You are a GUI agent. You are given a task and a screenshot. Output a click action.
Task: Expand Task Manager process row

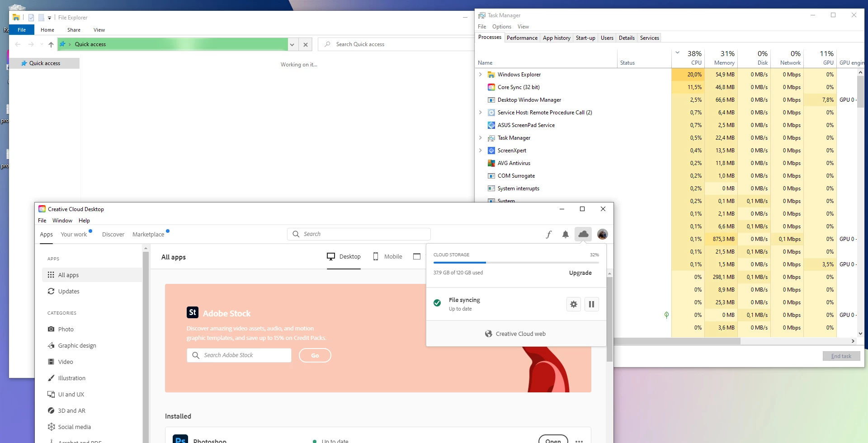click(480, 138)
